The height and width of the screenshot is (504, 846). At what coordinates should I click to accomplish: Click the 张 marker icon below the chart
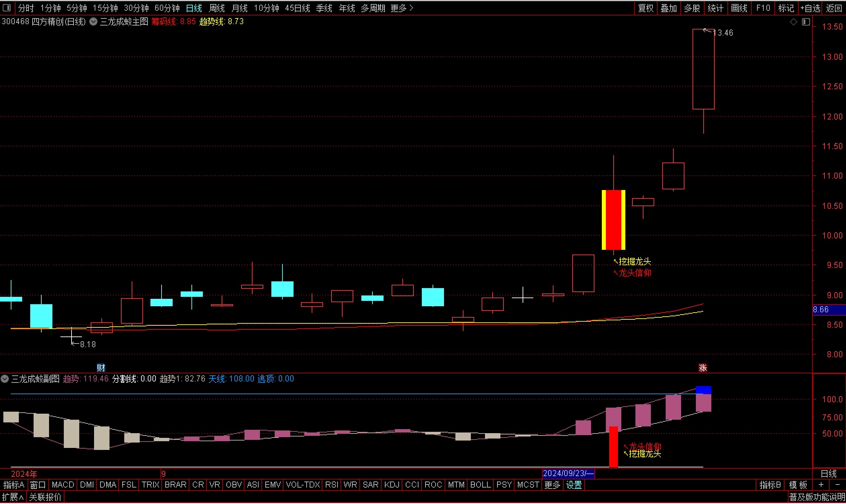click(x=702, y=368)
